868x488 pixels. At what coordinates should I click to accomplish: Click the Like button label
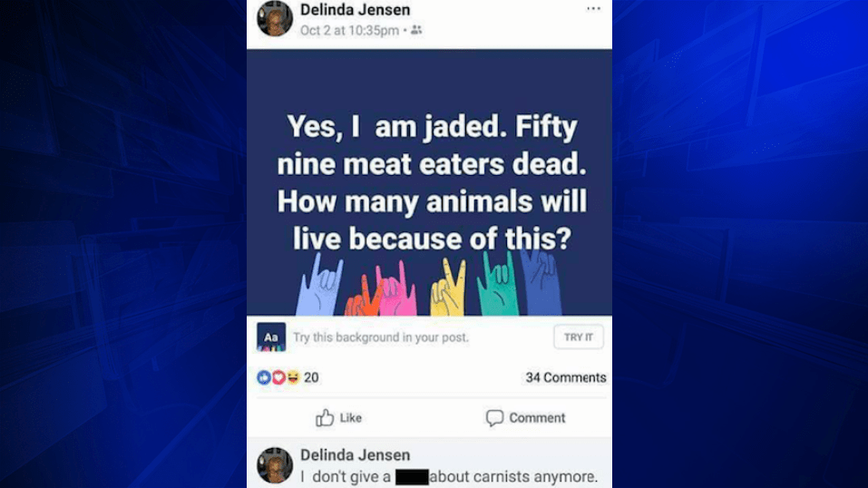351,418
